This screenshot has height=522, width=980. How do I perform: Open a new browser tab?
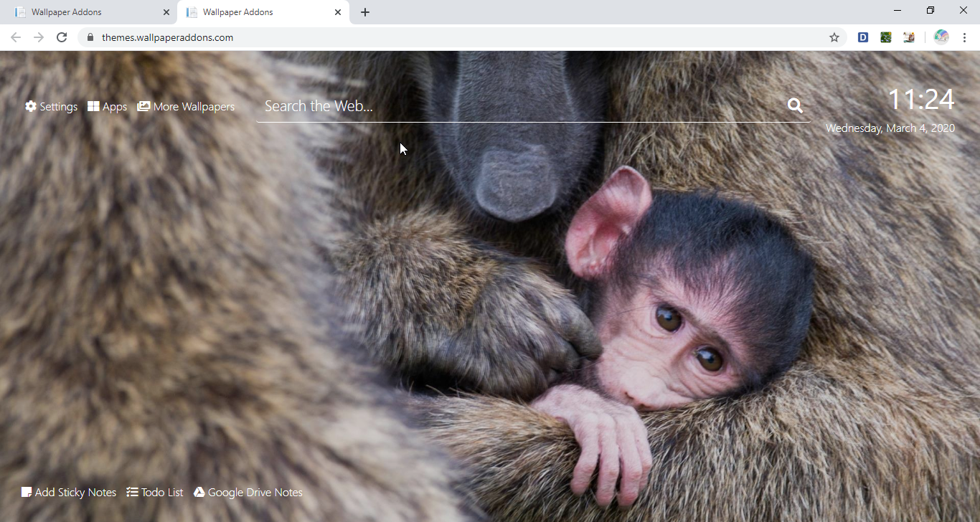365,12
